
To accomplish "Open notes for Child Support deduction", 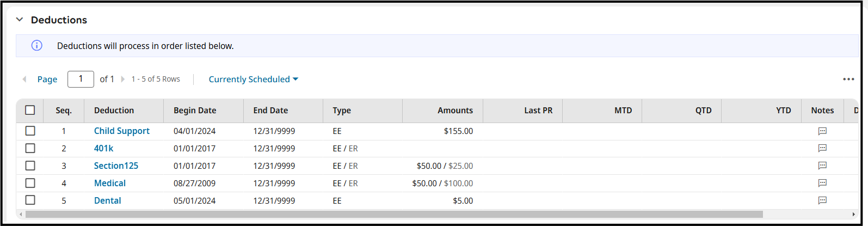I will pyautogui.click(x=822, y=131).
